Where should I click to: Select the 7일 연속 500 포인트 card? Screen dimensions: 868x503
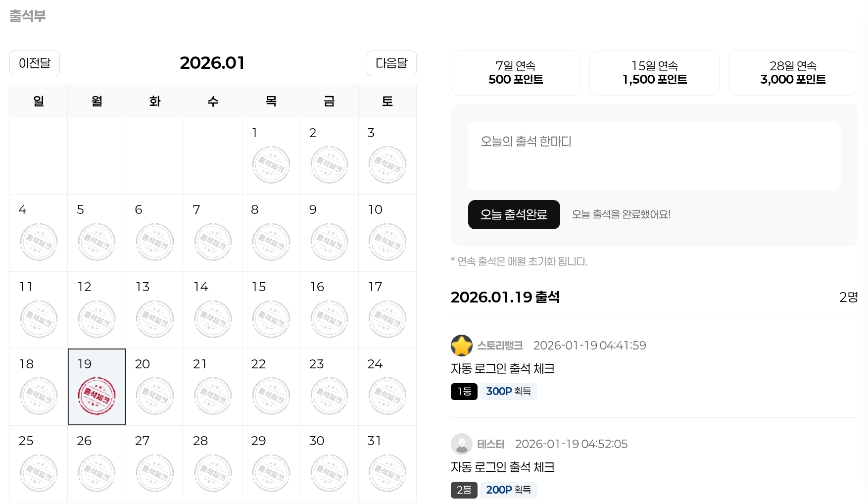516,73
